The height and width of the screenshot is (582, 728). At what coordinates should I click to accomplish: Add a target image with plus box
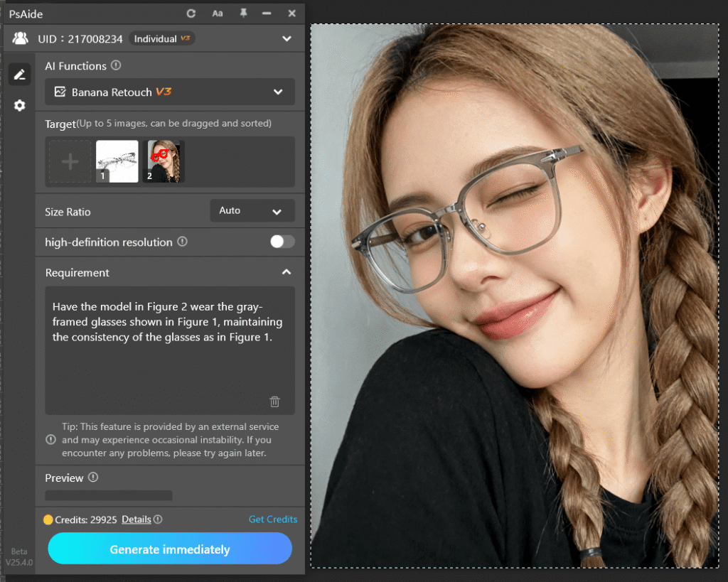point(70,162)
